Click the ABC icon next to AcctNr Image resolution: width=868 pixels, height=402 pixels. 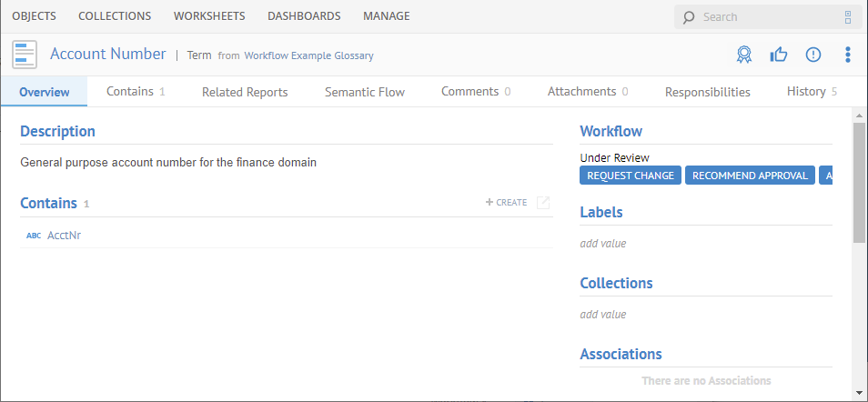pyautogui.click(x=34, y=236)
